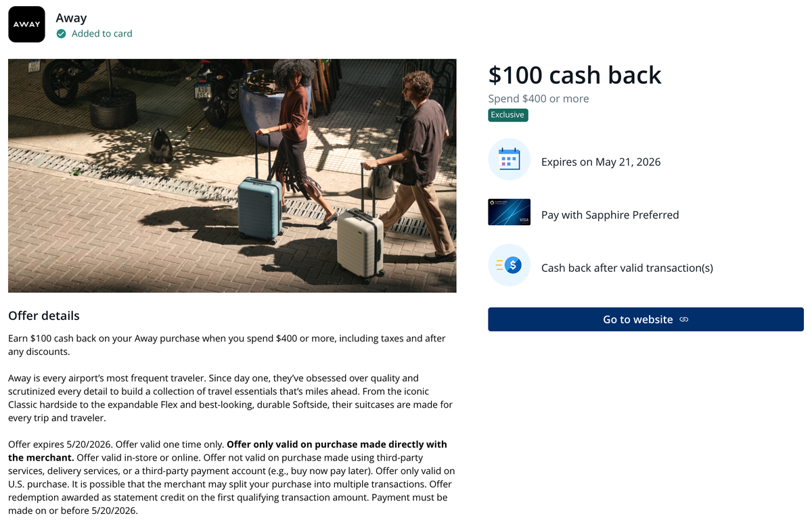Click the Spend $400 or more progress text
Viewport: 812px width, 522px height.
(x=538, y=98)
